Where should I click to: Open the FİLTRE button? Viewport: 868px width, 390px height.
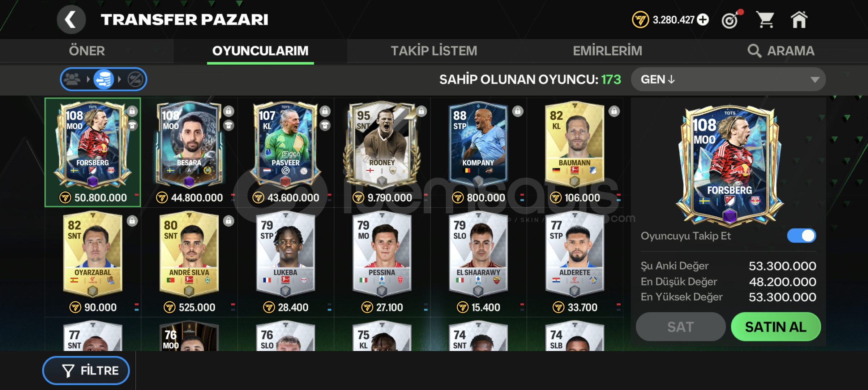(x=86, y=370)
